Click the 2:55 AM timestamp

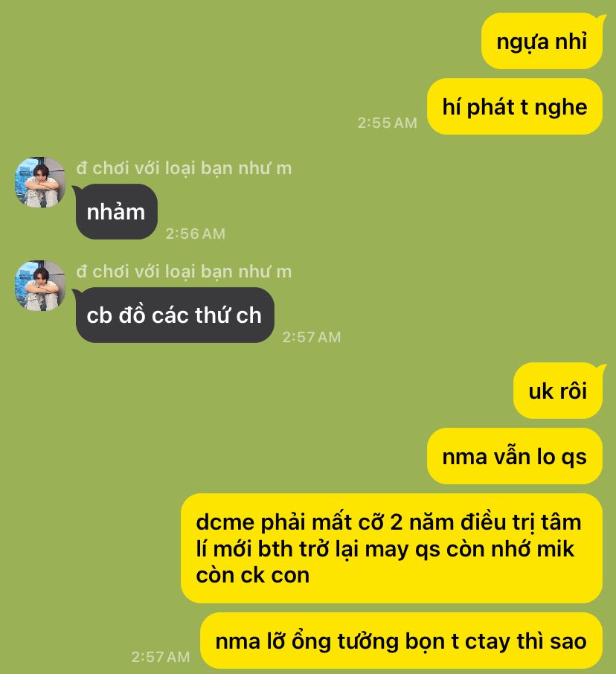(x=388, y=123)
